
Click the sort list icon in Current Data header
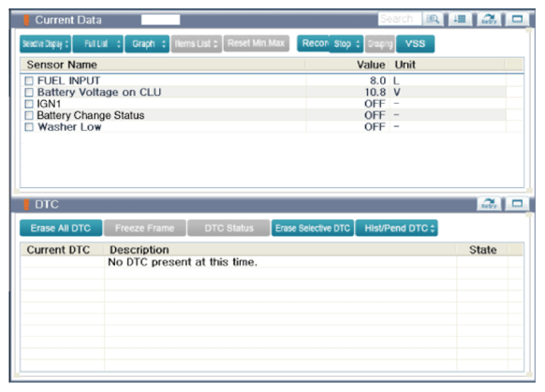pyautogui.click(x=460, y=19)
